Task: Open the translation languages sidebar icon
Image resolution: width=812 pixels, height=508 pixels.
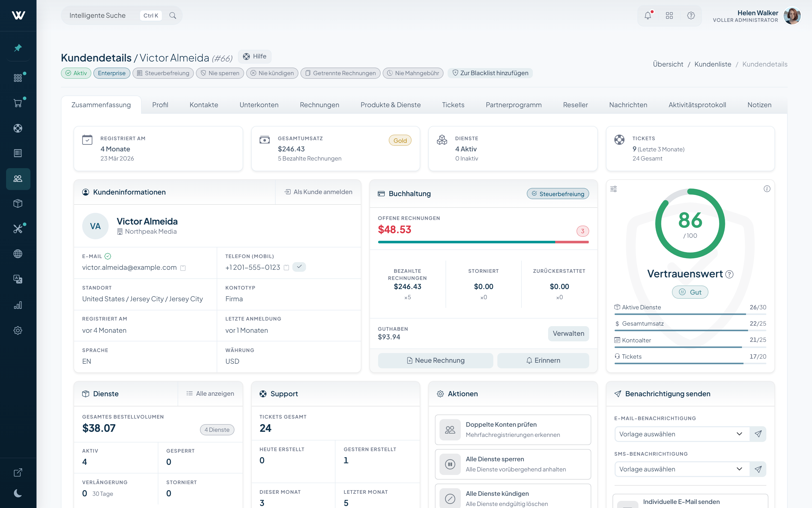Action: [18, 279]
